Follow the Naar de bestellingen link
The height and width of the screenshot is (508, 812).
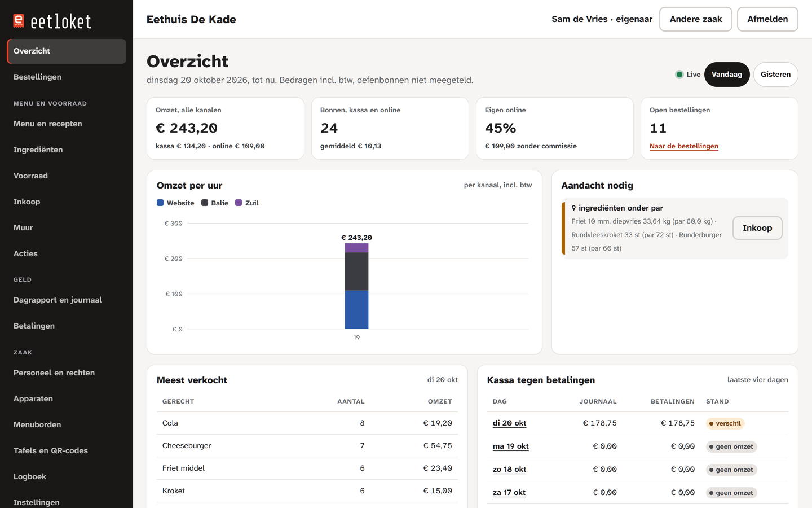(684, 146)
